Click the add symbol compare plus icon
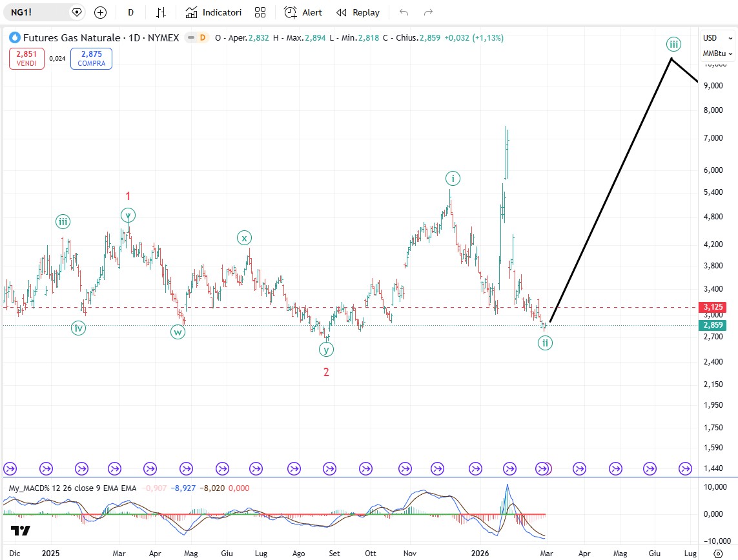 point(100,12)
